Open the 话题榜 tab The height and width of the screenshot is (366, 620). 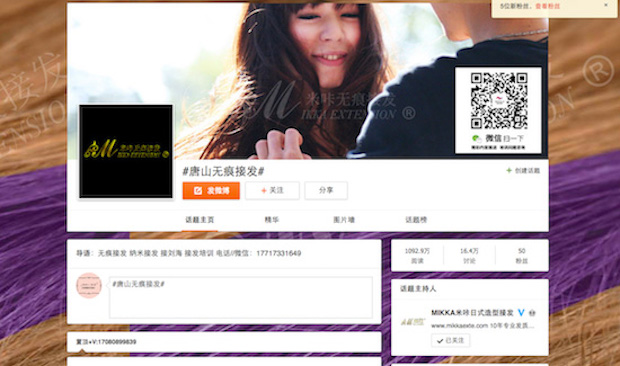[416, 220]
